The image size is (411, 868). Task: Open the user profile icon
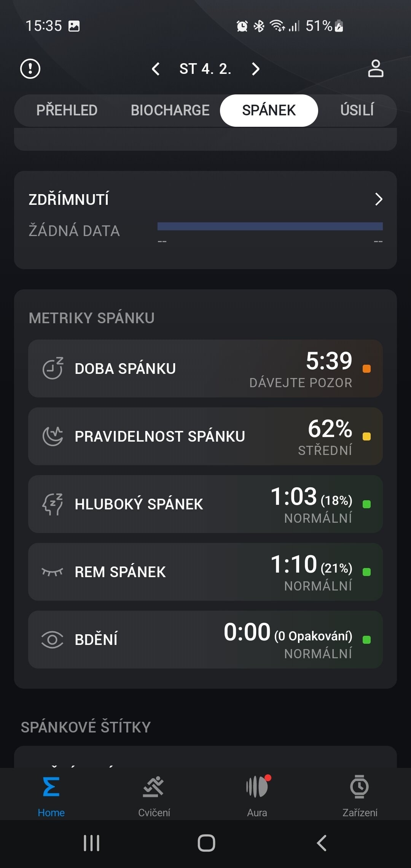(375, 69)
